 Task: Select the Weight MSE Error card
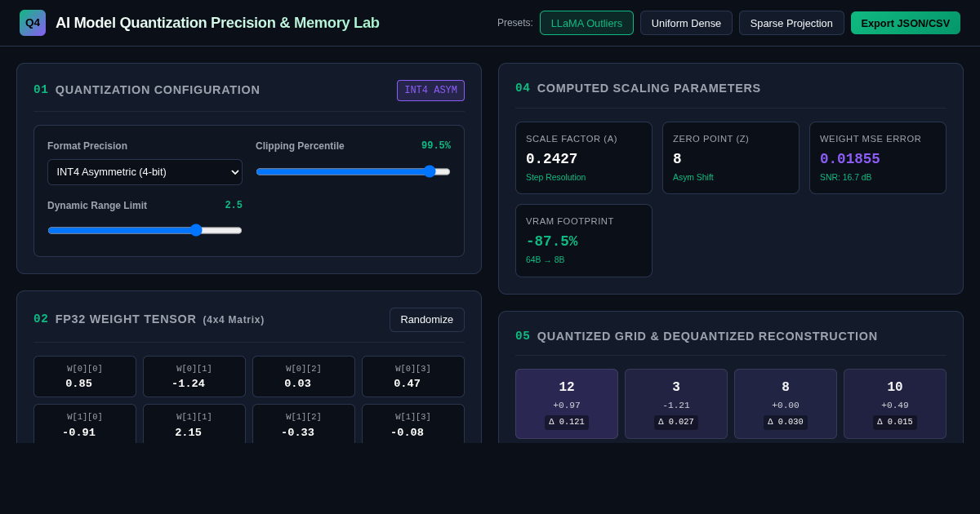[878, 158]
